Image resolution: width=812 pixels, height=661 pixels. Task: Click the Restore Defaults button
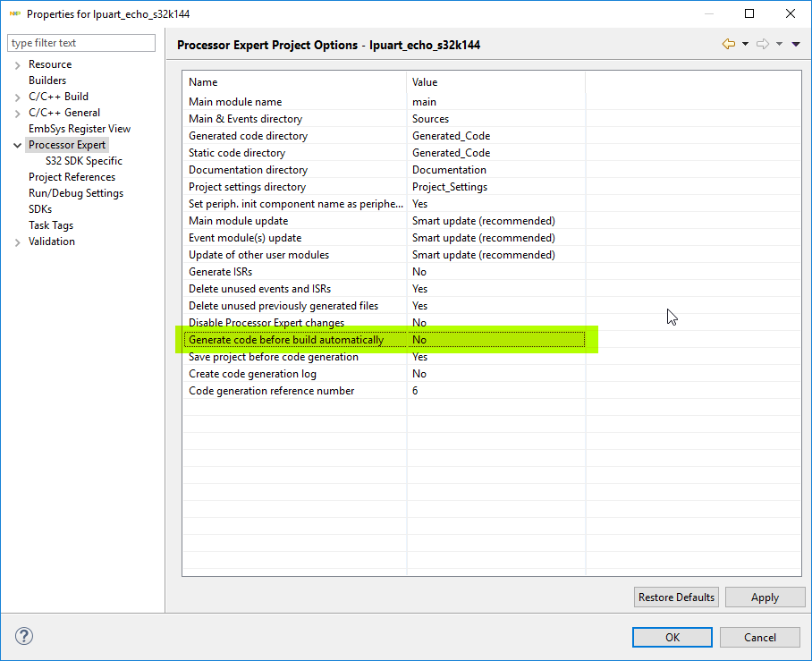coord(676,597)
